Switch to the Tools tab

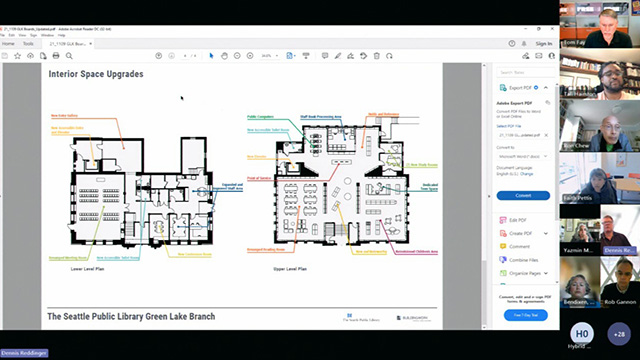coord(28,44)
